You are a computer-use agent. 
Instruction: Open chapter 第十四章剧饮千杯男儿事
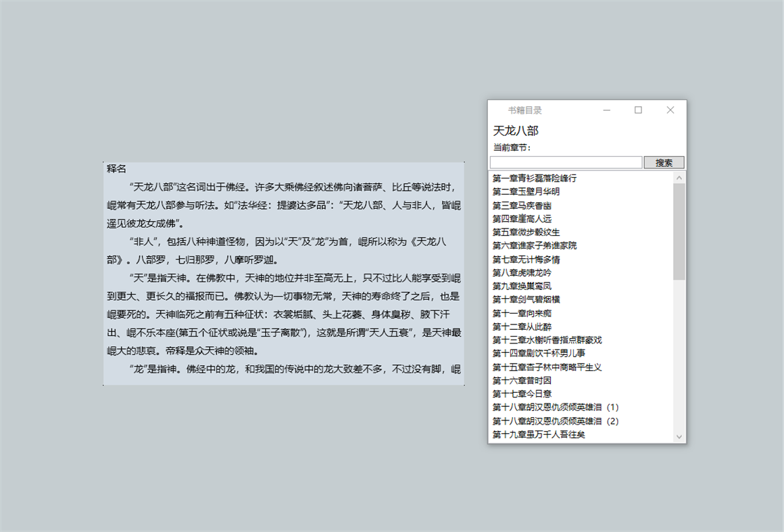[x=541, y=354]
